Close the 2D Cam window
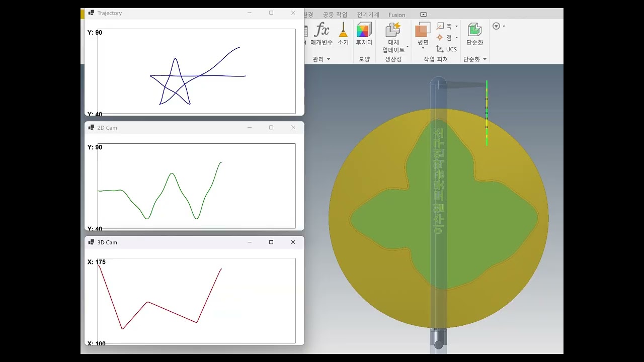Image resolution: width=644 pixels, height=362 pixels. [x=293, y=128]
